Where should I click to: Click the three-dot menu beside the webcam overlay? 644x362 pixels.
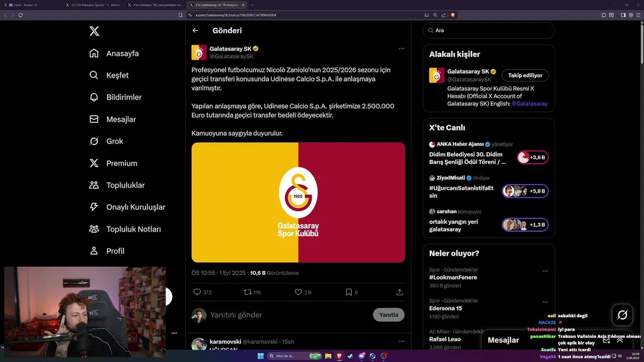click(174, 333)
